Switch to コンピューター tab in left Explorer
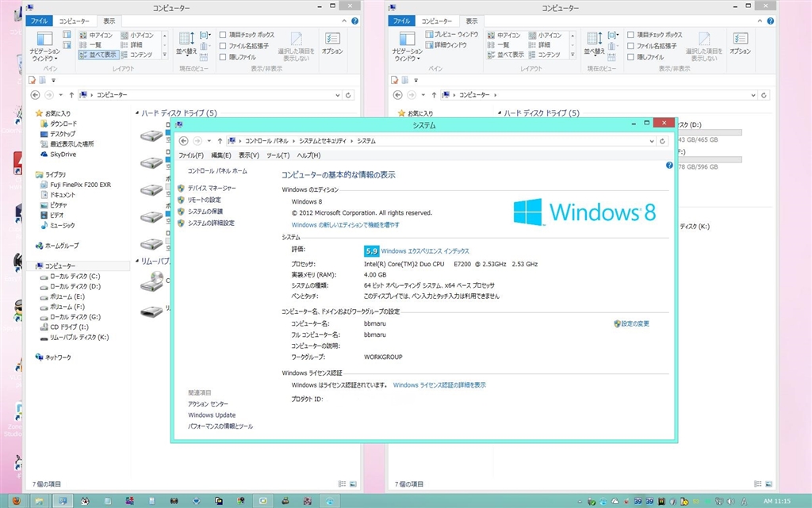Viewport: 812px width, 508px height. pyautogui.click(x=74, y=21)
